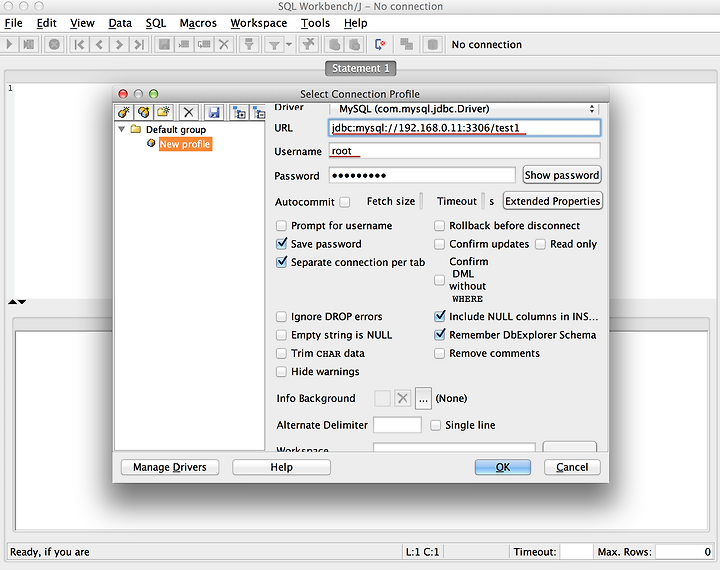Click the Append results toolbar icon

tap(406, 45)
